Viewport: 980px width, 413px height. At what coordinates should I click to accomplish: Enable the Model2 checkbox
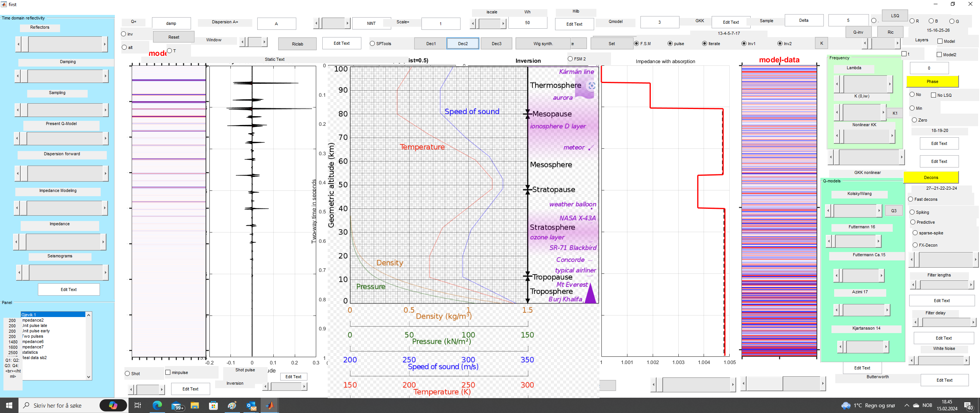939,55
